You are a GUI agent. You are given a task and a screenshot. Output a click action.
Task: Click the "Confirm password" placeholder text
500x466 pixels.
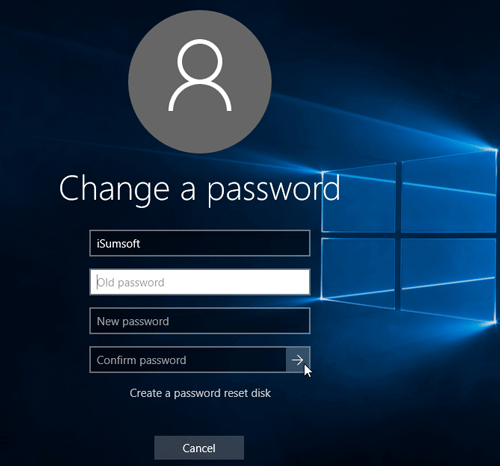click(141, 360)
